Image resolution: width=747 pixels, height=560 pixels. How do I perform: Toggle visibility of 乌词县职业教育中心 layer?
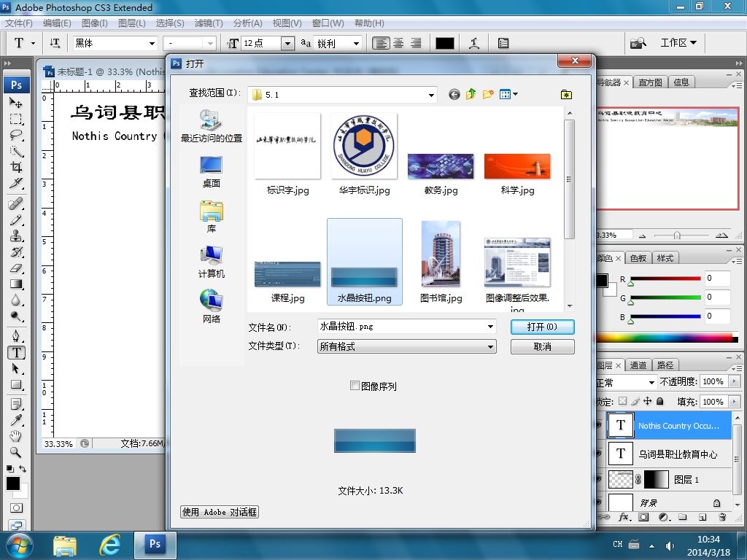[x=600, y=454]
